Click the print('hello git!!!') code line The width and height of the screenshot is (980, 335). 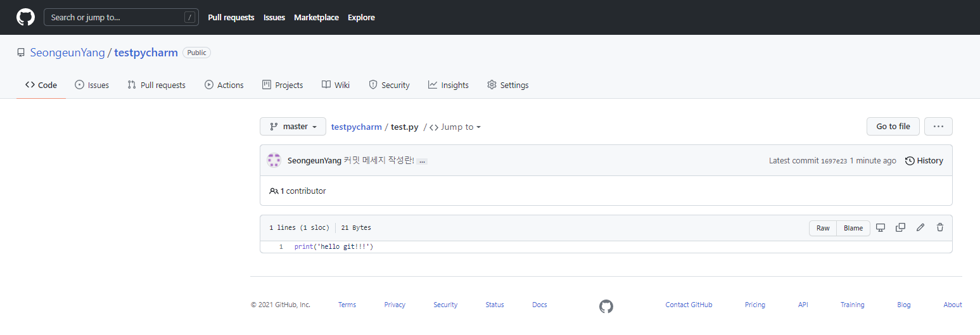[x=334, y=246]
